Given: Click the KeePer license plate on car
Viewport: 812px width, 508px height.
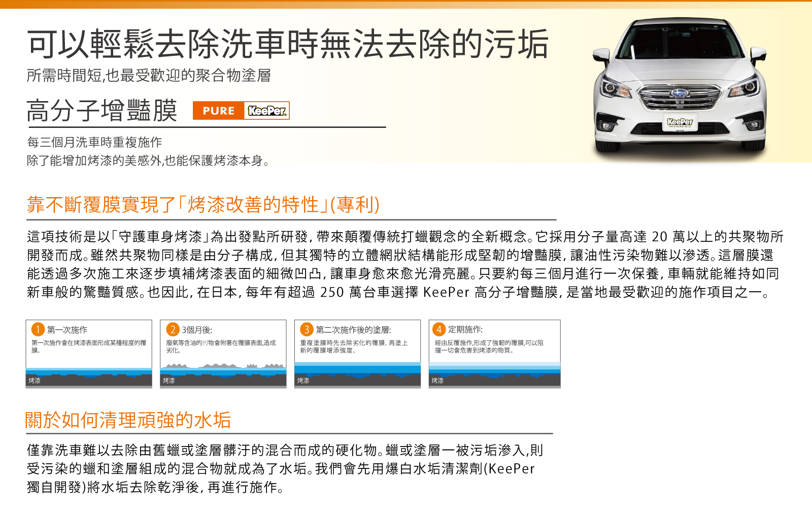Looking at the screenshot, I should click(x=680, y=122).
